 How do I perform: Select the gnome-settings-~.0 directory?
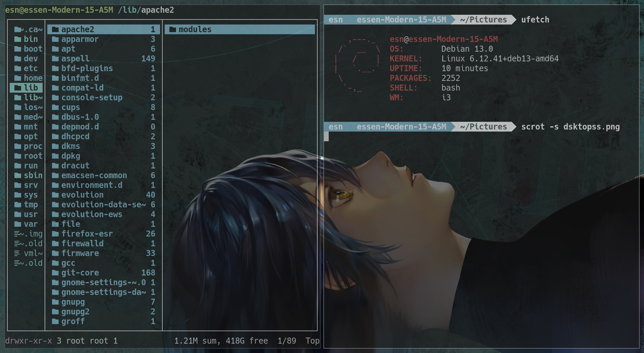point(104,283)
